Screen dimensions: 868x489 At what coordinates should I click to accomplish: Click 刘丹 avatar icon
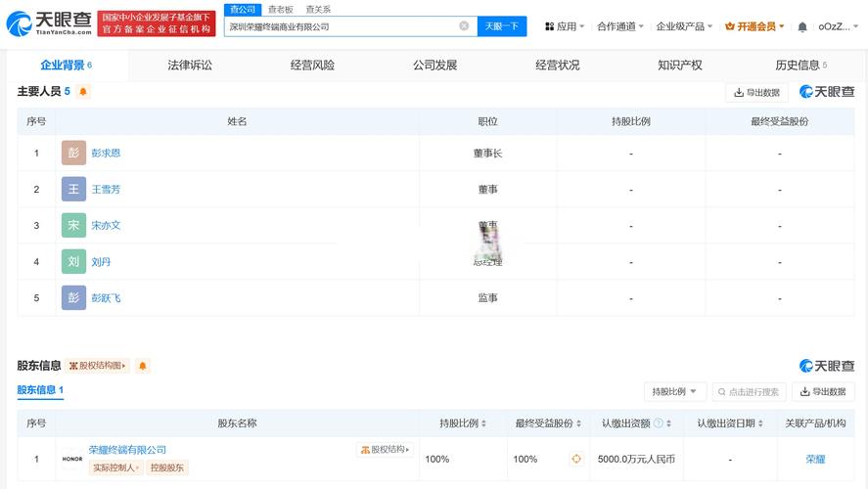[73, 262]
